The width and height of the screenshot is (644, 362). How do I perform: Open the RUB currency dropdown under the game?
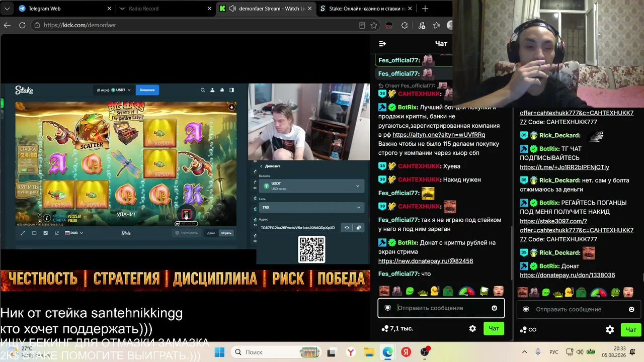pyautogui.click(x=74, y=233)
